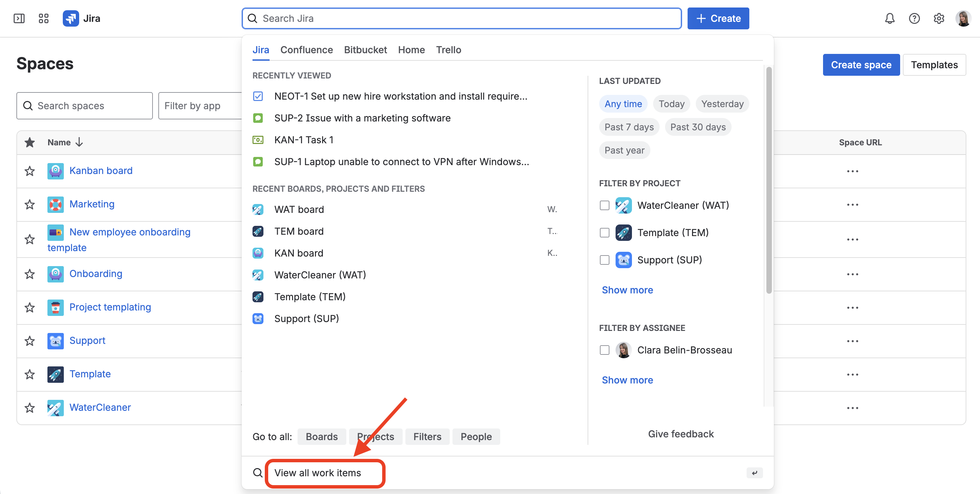
Task: Open the user profile avatar
Action: pos(963,18)
